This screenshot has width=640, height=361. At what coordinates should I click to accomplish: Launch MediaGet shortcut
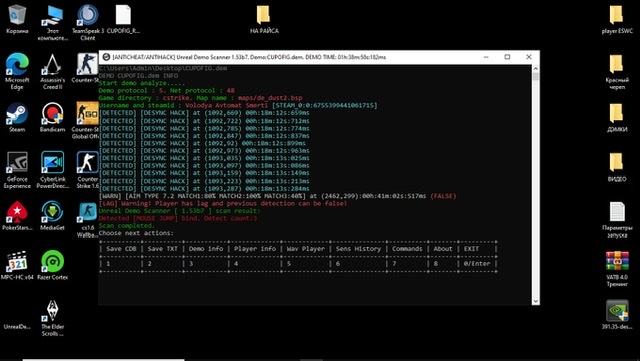click(52, 216)
